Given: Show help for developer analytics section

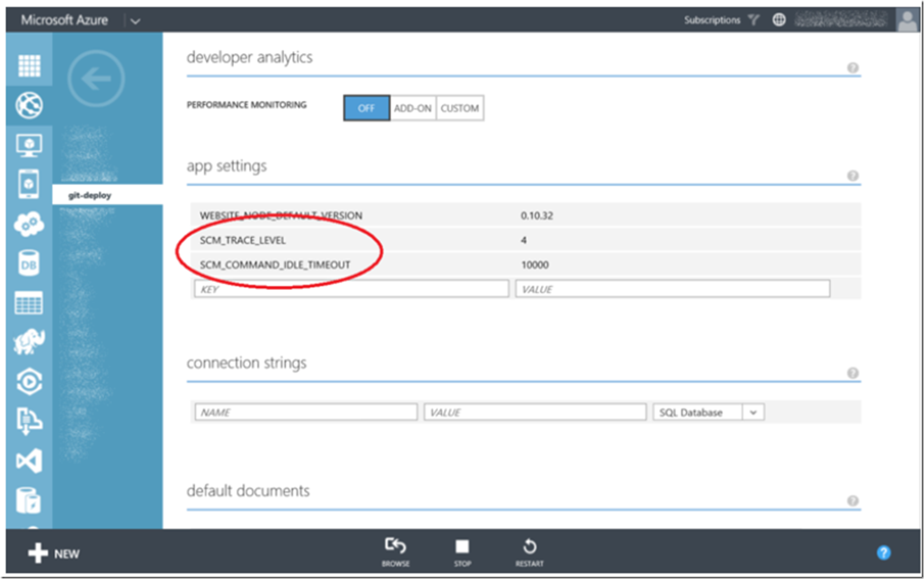Looking at the screenshot, I should [x=852, y=68].
